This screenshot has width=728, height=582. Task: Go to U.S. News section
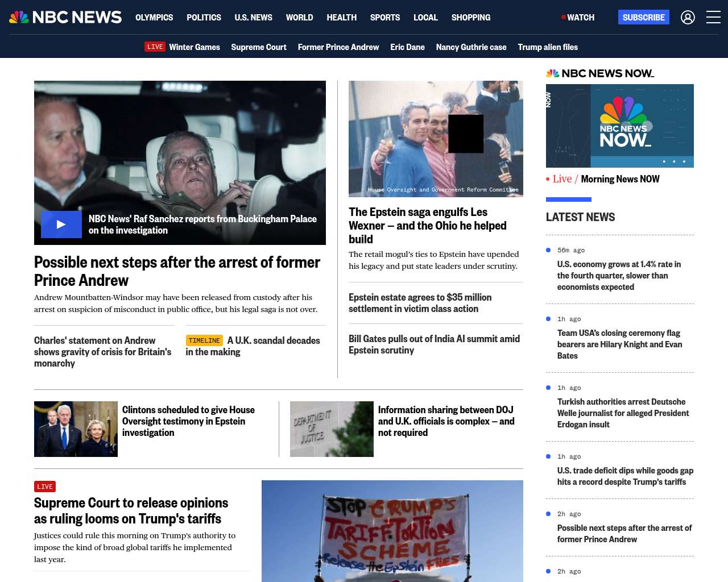253,18
